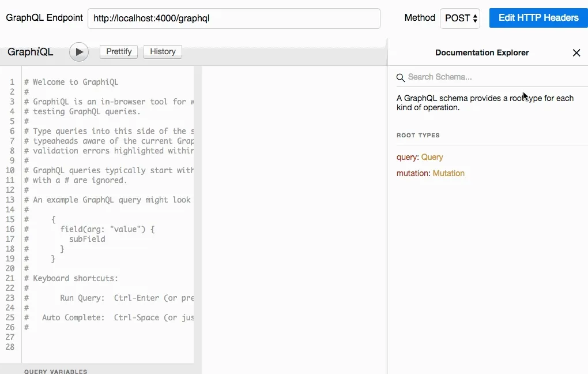The height and width of the screenshot is (374, 588).
Task: Click the cursor location in the schema description
Action: pyautogui.click(x=524, y=96)
